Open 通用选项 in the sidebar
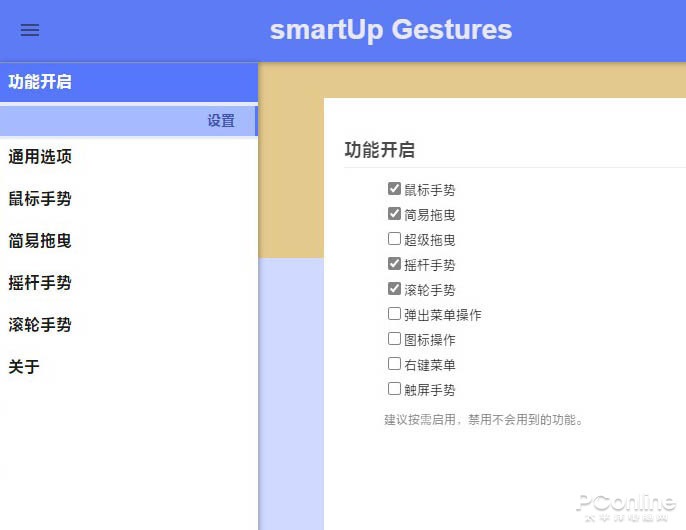 click(129, 157)
